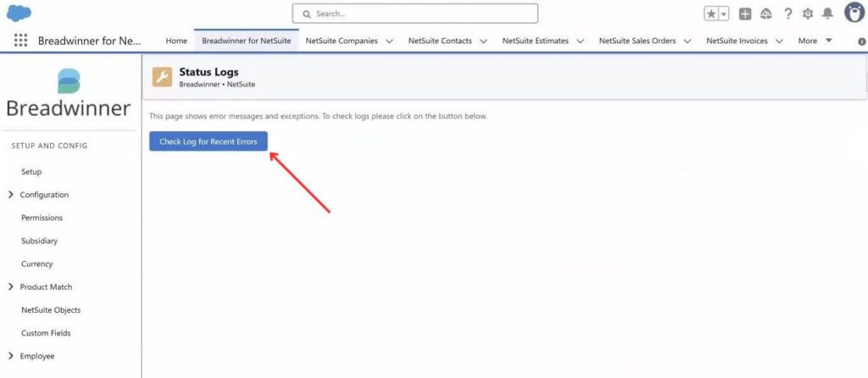
Task: Click the Status Logs page title
Action: [209, 72]
